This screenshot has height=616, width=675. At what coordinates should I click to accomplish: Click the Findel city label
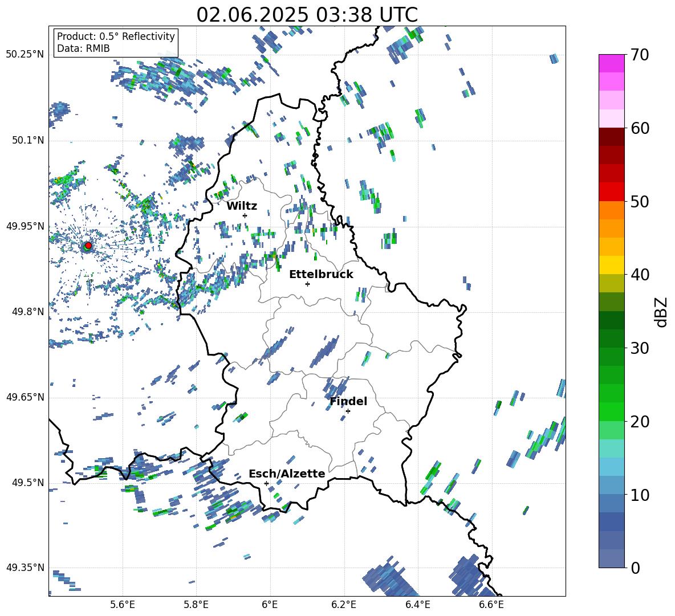[348, 401]
